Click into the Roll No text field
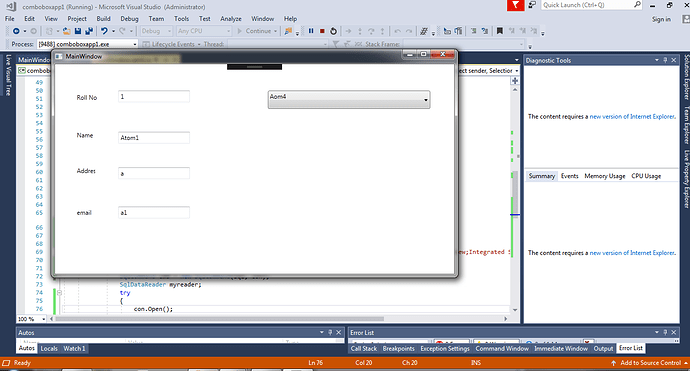Image resolution: width=690 pixels, height=371 pixels. pos(154,96)
